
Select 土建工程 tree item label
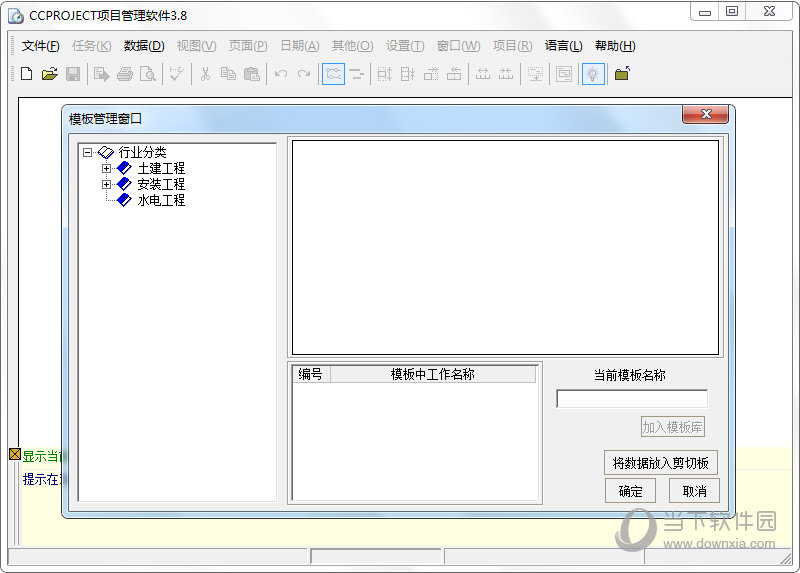[x=161, y=168]
